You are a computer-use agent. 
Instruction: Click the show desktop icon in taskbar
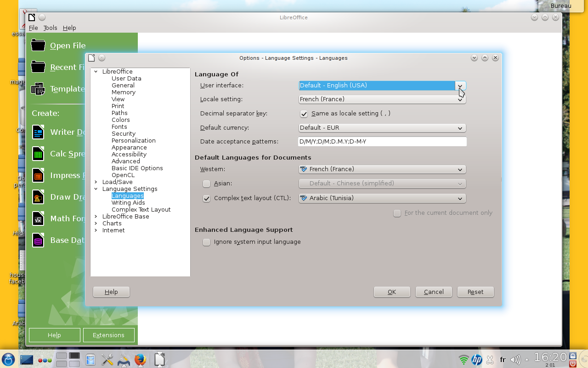(x=27, y=360)
